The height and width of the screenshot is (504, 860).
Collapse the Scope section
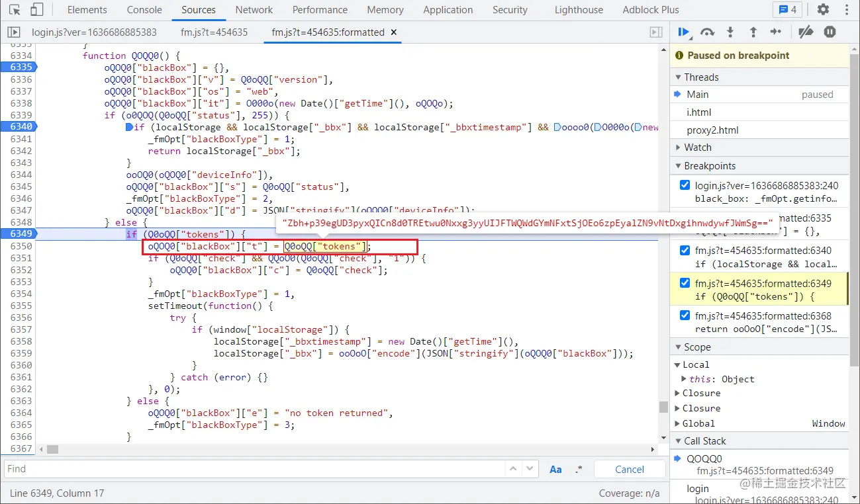pyautogui.click(x=759, y=347)
